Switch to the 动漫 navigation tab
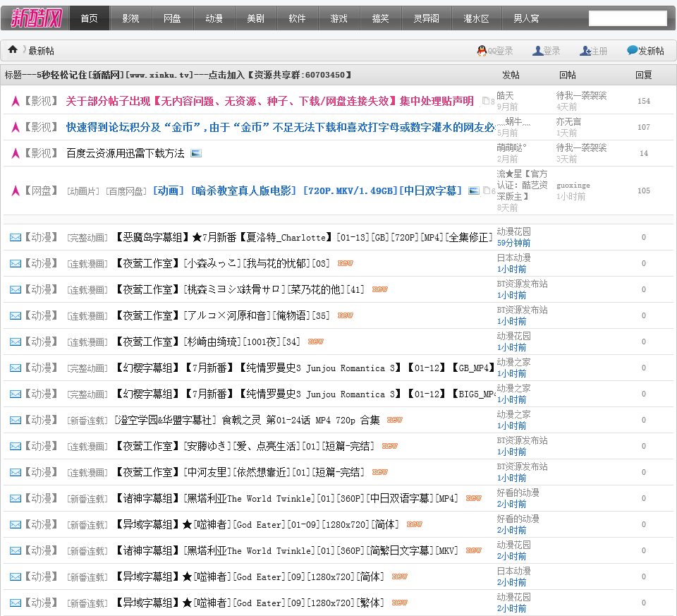This screenshot has width=677, height=616. 214,18
